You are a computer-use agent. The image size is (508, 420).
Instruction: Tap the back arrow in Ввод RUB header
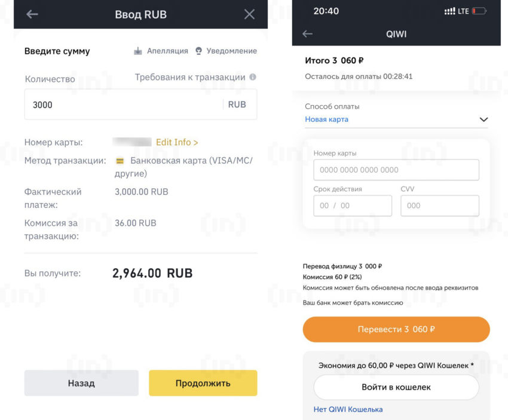point(32,14)
